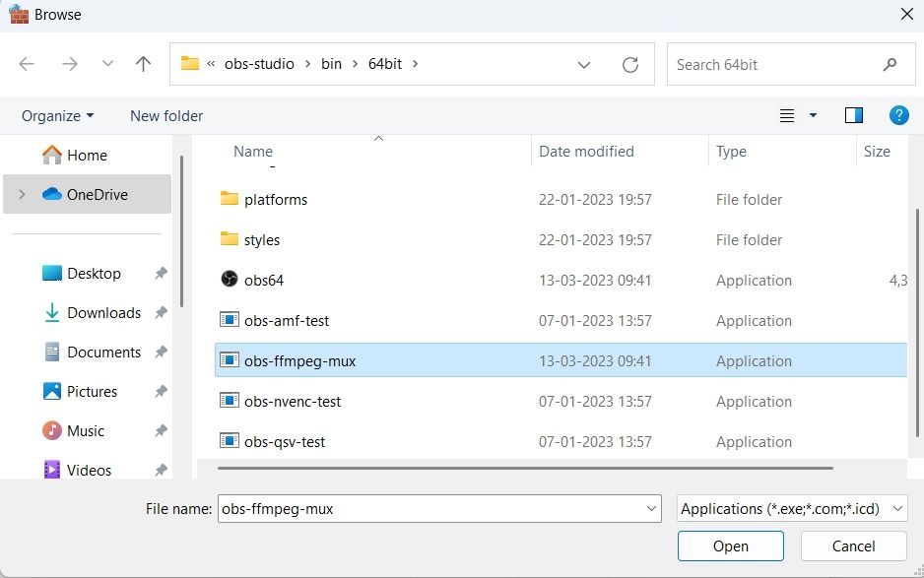Click the search magnifier in Search 64bit box

point(891,64)
